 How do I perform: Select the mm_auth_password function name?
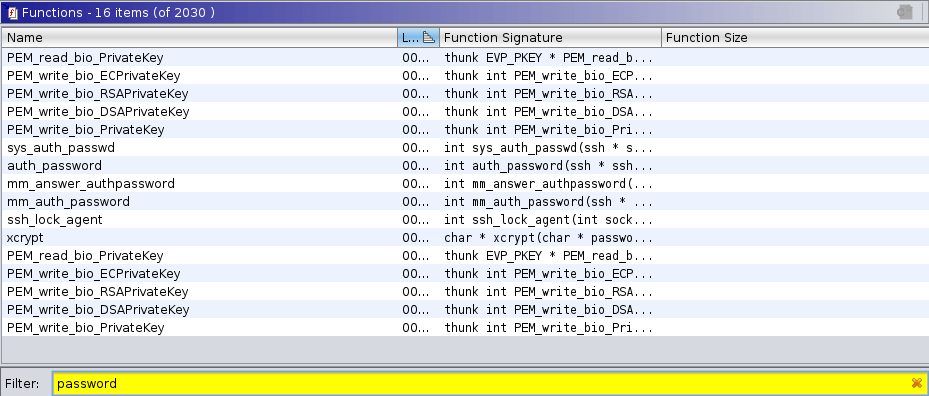(68, 202)
